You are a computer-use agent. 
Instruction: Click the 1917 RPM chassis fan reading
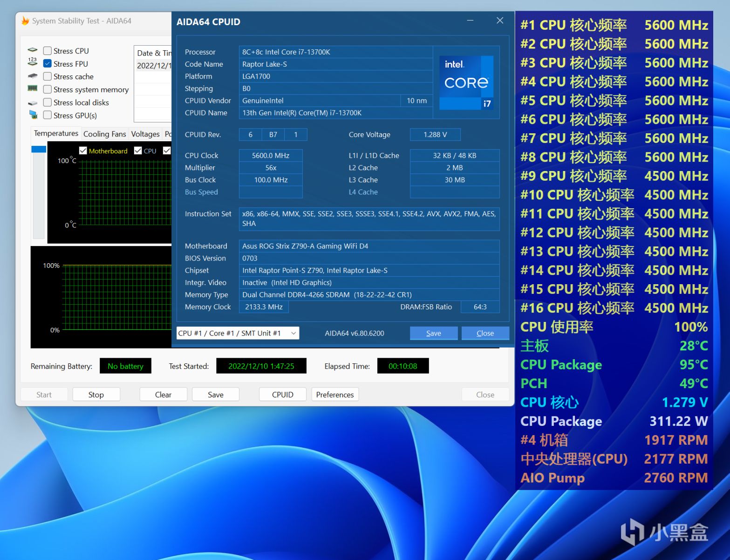[675, 440]
